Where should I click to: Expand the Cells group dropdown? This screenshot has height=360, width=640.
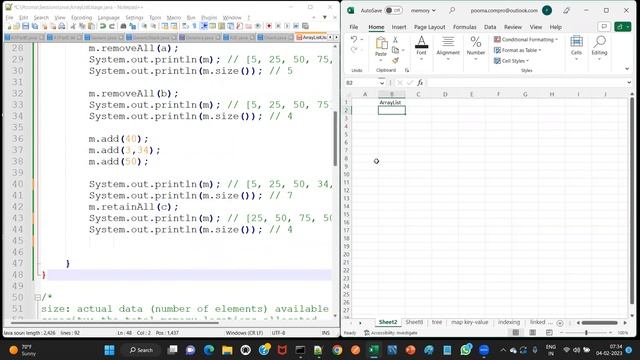click(x=576, y=59)
